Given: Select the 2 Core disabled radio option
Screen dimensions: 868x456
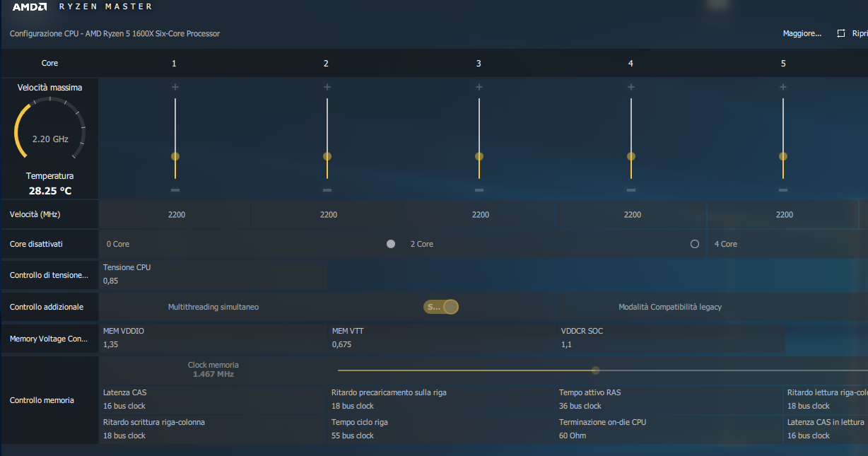Looking at the screenshot, I should tap(695, 244).
